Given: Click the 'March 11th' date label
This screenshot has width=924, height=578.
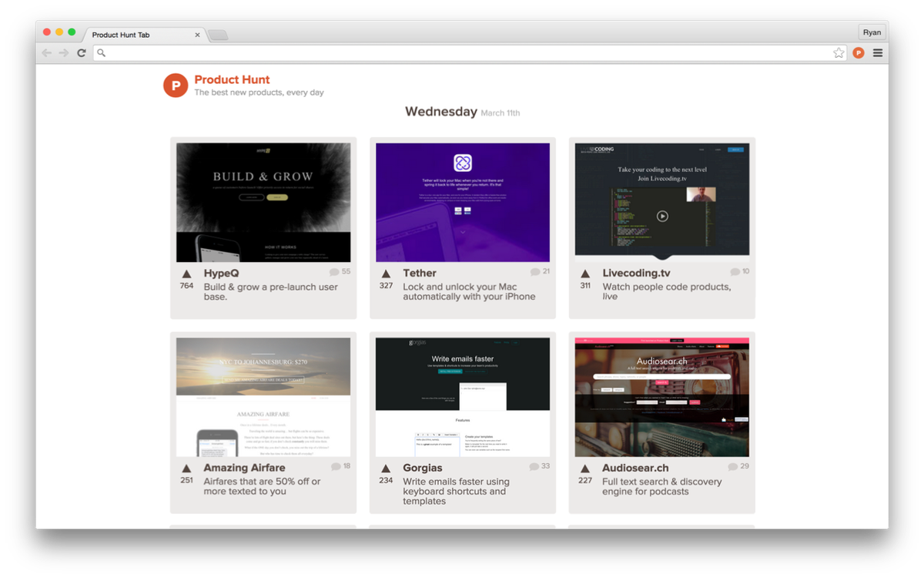Looking at the screenshot, I should pos(500,113).
